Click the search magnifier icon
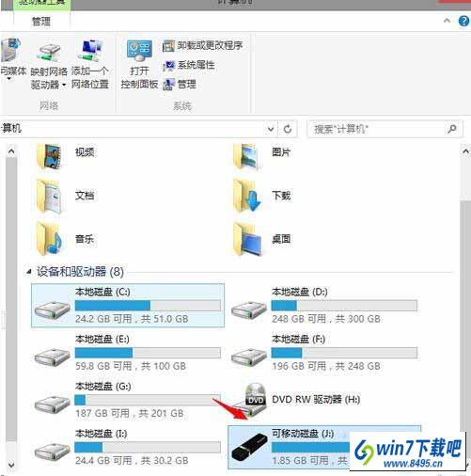 point(452,129)
